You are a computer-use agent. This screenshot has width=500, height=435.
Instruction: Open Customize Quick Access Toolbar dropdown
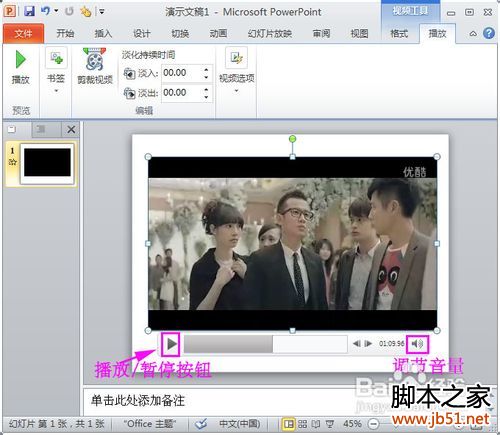coord(101,12)
